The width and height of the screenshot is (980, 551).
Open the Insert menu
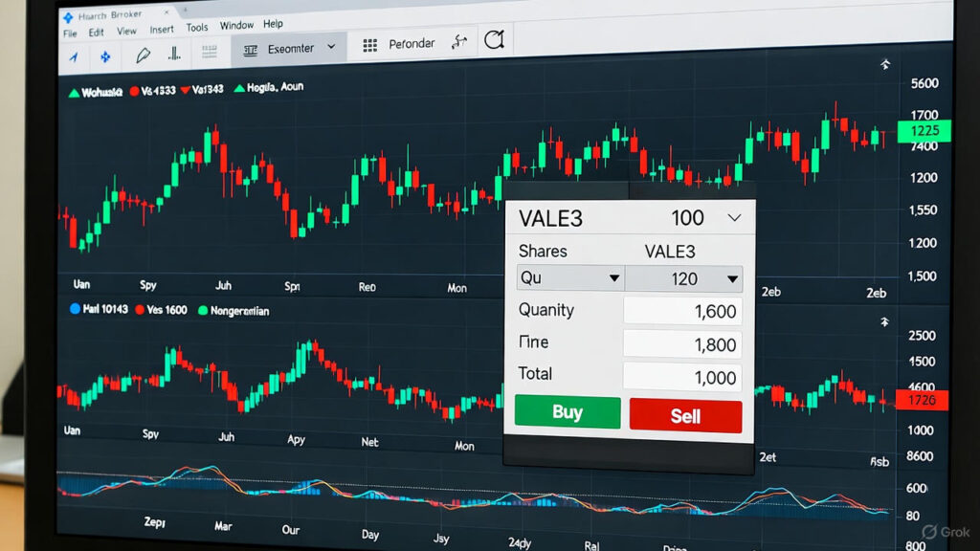(x=162, y=30)
